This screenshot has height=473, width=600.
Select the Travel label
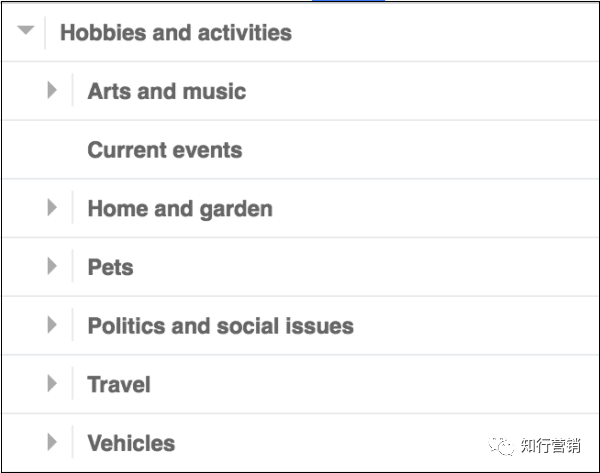click(x=119, y=384)
